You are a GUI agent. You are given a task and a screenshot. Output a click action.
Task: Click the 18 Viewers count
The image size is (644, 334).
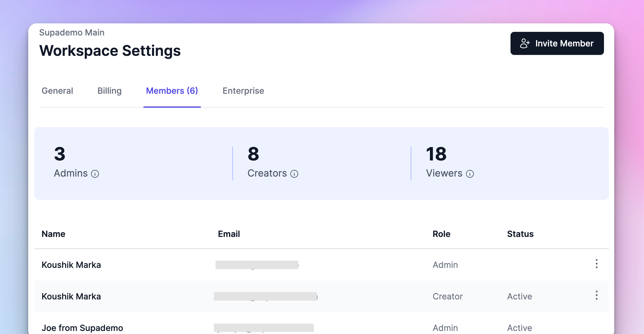tap(436, 154)
